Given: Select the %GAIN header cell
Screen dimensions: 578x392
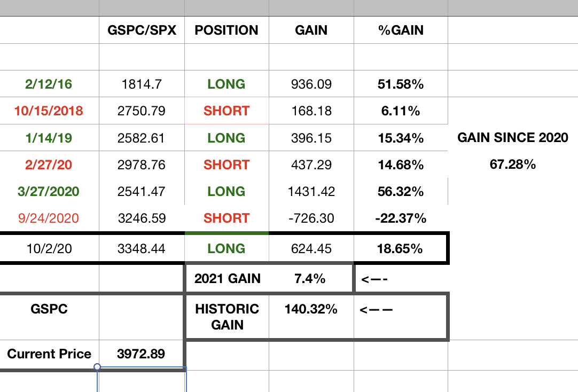Looking at the screenshot, I should click(401, 30).
